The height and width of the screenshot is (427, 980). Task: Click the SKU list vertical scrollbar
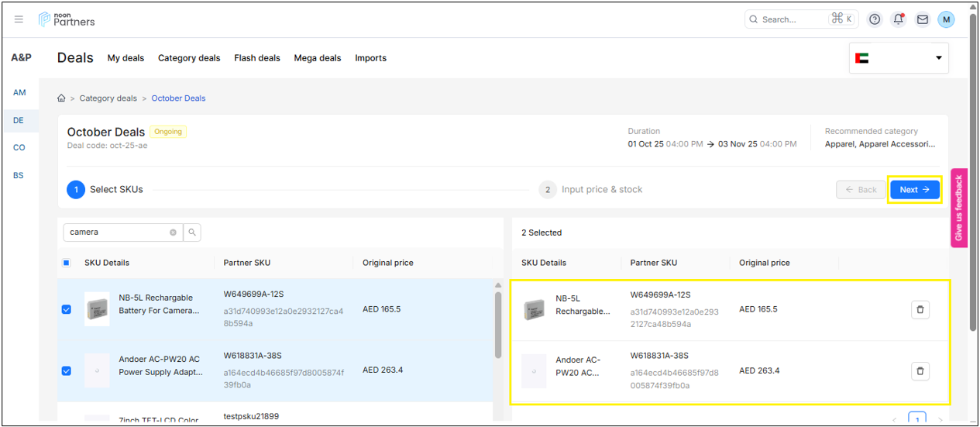498,325
